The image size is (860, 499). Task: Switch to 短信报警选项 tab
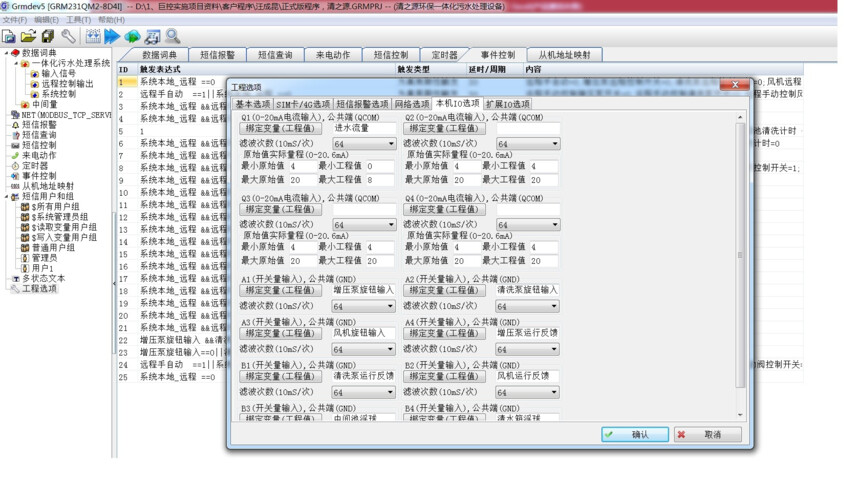click(x=362, y=104)
